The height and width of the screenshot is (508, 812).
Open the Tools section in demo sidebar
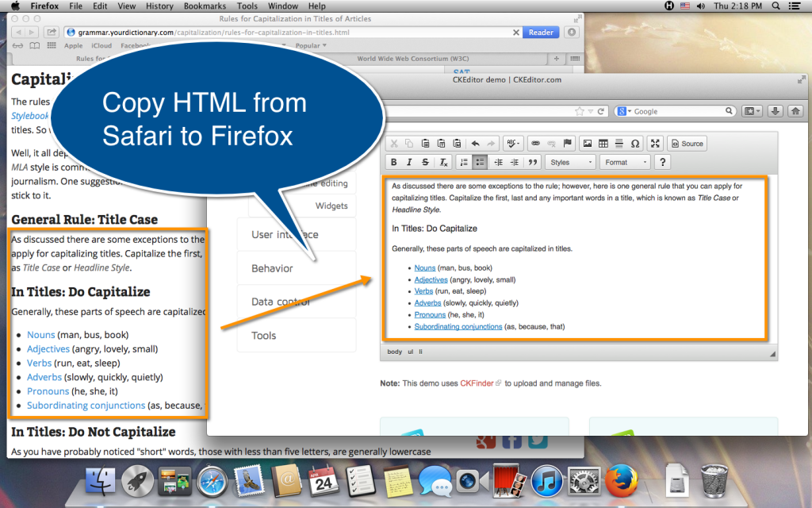pyautogui.click(x=297, y=336)
